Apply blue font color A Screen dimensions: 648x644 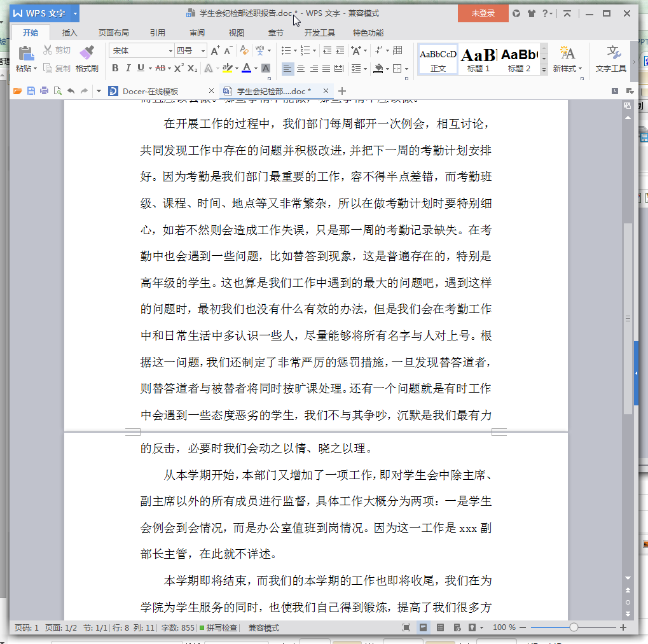click(246, 68)
